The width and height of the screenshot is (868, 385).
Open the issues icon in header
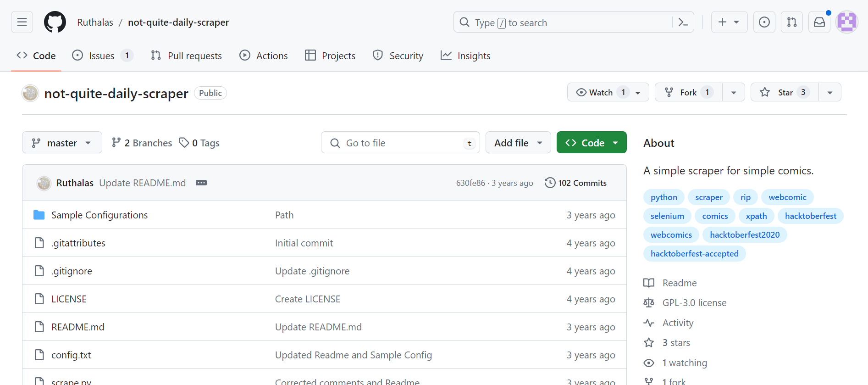[x=764, y=22]
